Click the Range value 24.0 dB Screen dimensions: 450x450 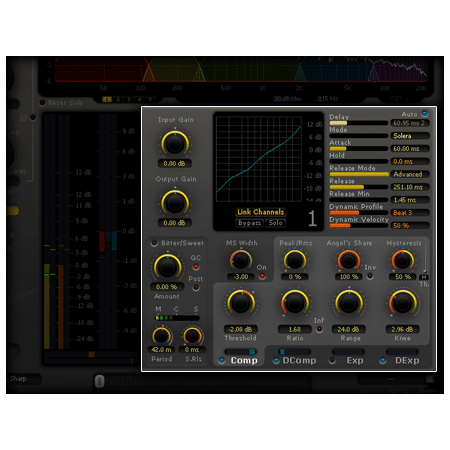pos(348,329)
